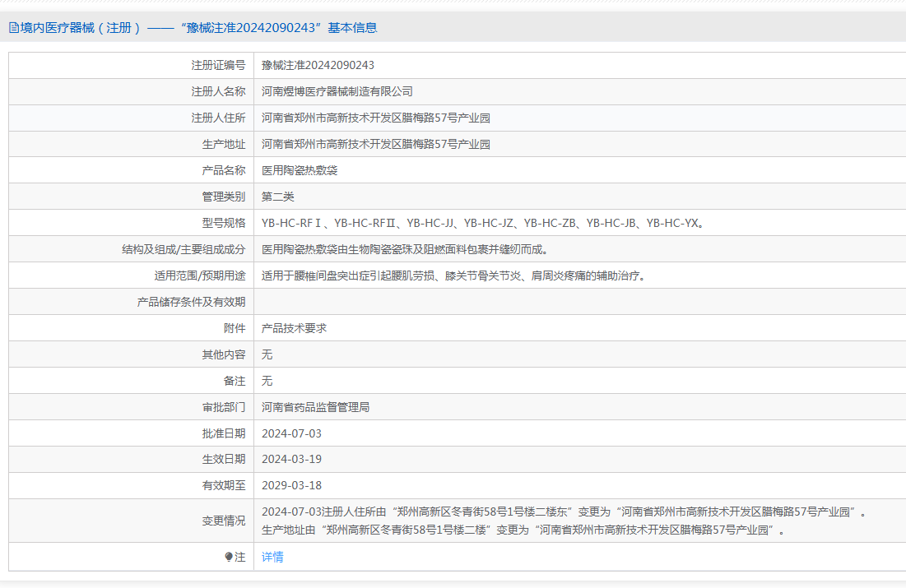906x588 pixels.
Task: Click the 注册证编号 label
Action: coord(218,65)
